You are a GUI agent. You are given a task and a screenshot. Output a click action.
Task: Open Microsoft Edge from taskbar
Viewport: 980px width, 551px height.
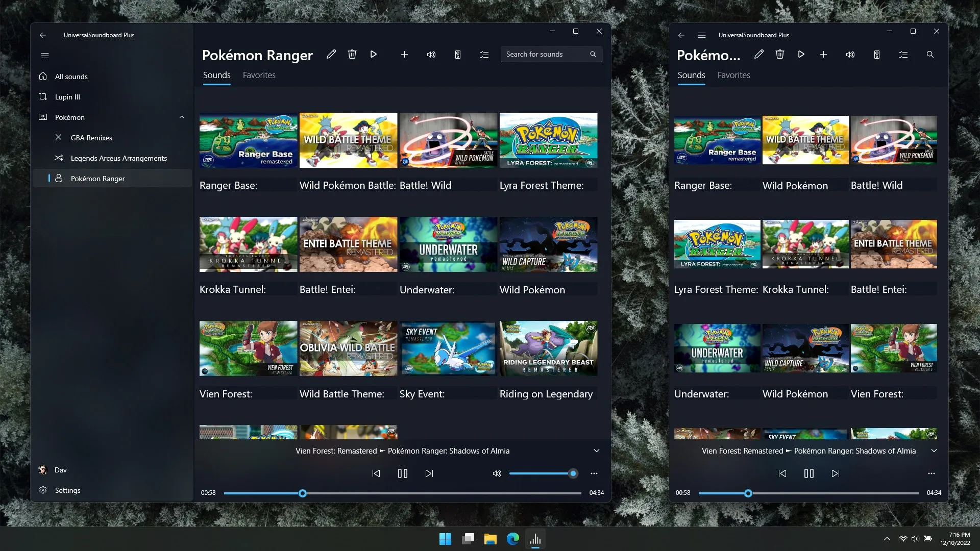click(x=513, y=539)
